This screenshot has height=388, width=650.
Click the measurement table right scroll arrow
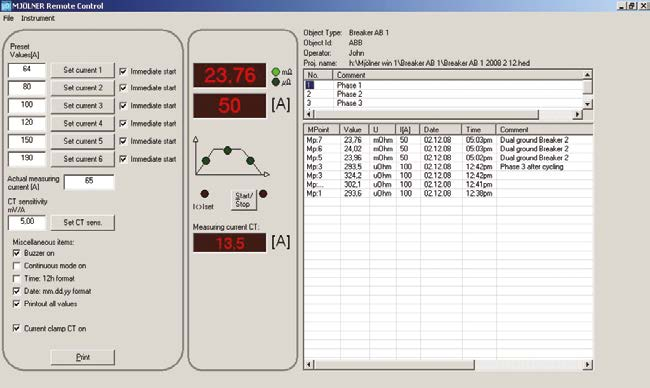pyautogui.click(x=587, y=365)
